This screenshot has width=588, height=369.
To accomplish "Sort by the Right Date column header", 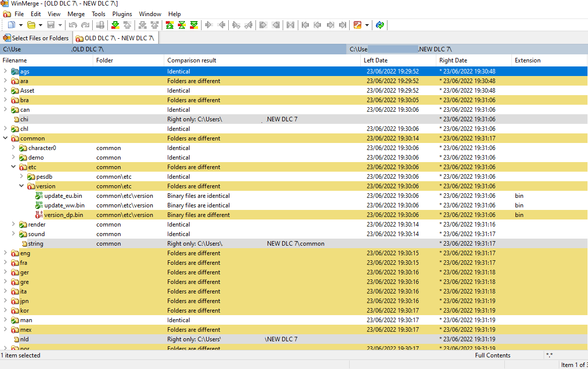I will [x=474, y=60].
